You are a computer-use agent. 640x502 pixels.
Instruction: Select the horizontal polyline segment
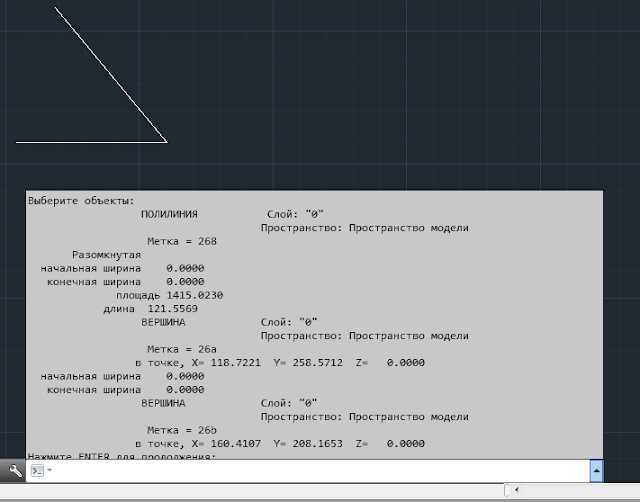click(91, 142)
